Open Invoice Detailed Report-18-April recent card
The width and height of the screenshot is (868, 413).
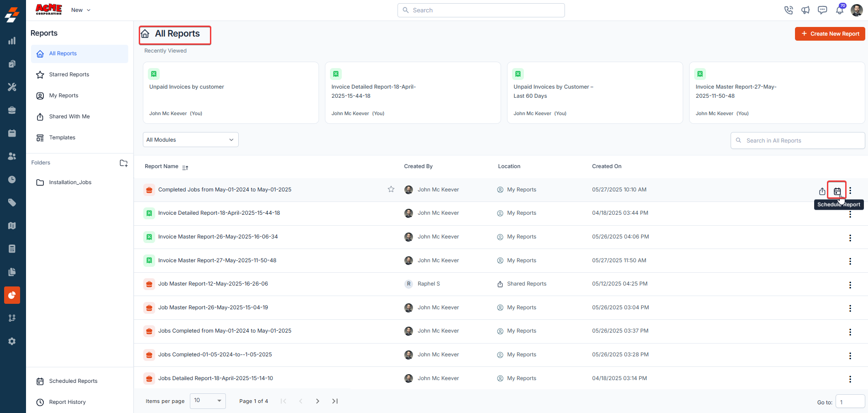pyautogui.click(x=413, y=93)
